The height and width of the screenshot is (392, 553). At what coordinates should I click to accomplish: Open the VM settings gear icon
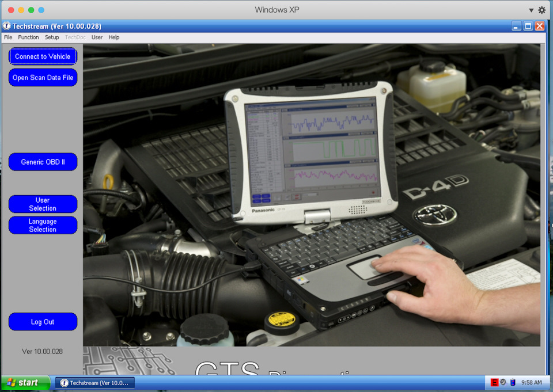[x=542, y=10]
